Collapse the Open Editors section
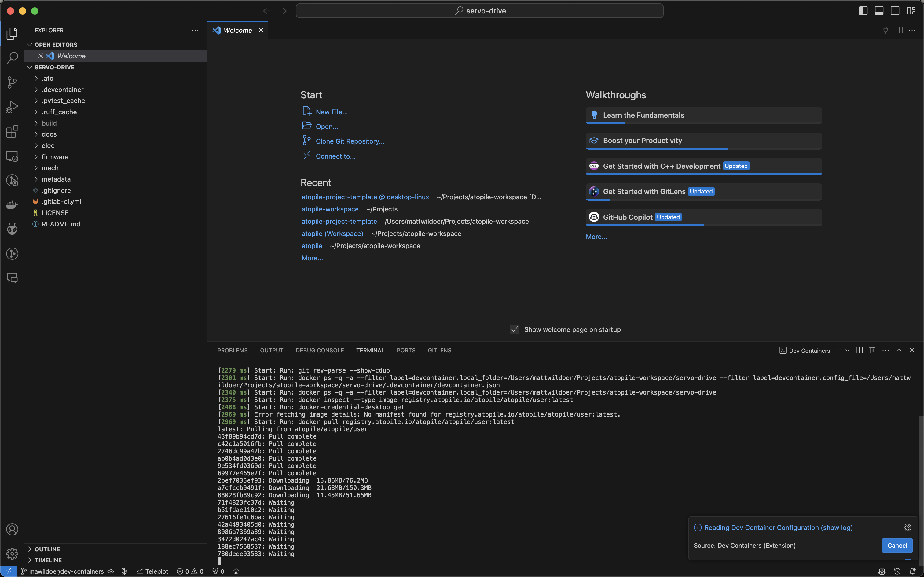 coord(116,45)
